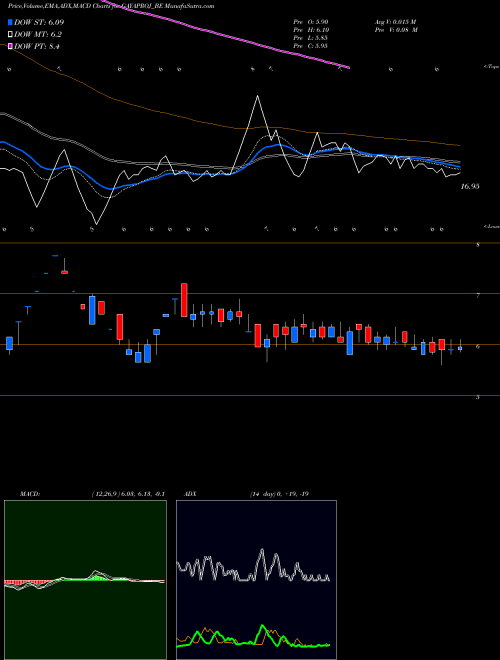Viewport: 500px width, 660px height.
Task: Click the price axis label 7
Action: (478, 296)
